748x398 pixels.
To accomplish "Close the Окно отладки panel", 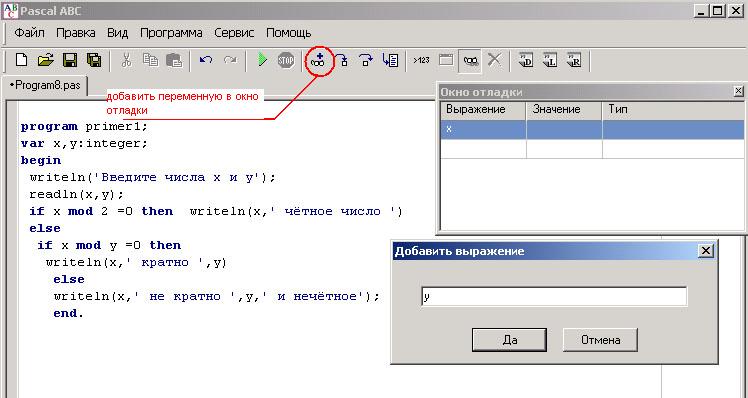I will point(738,91).
